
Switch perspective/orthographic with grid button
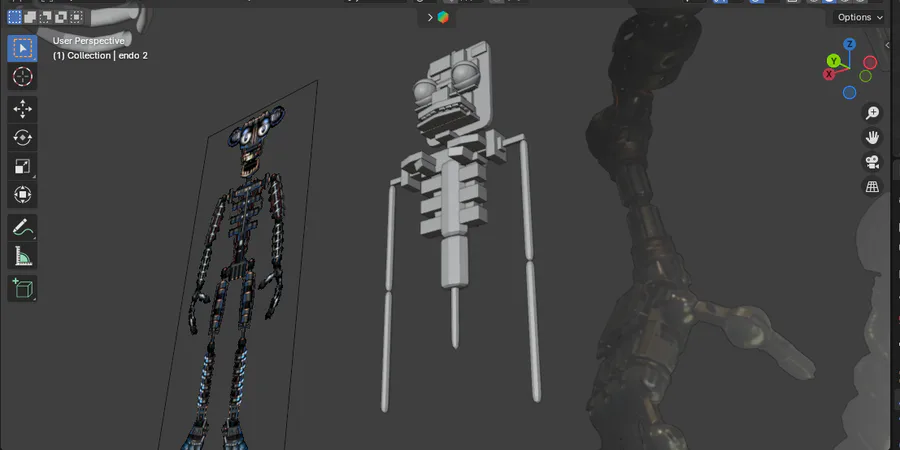(x=872, y=187)
